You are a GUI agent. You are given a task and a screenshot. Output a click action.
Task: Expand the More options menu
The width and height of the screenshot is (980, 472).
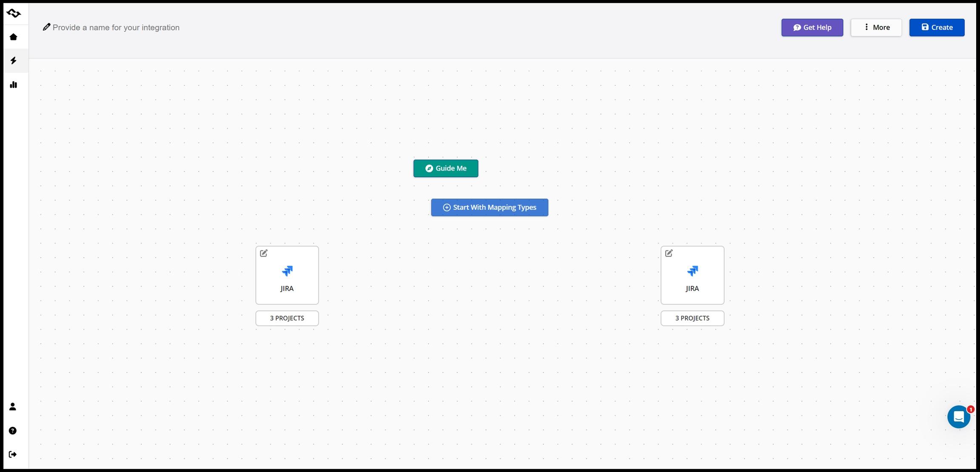876,28
